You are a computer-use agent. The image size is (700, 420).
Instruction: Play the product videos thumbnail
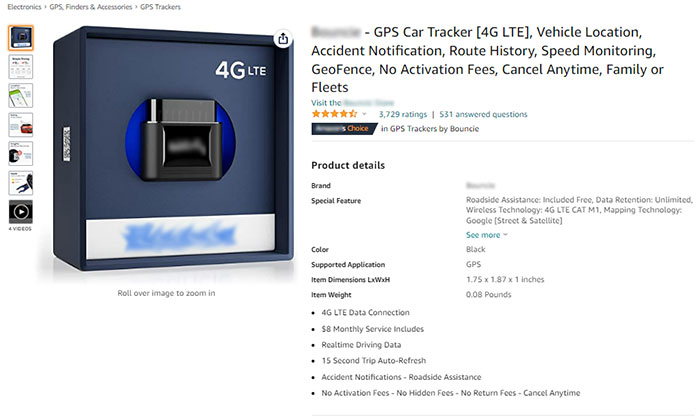[21, 212]
